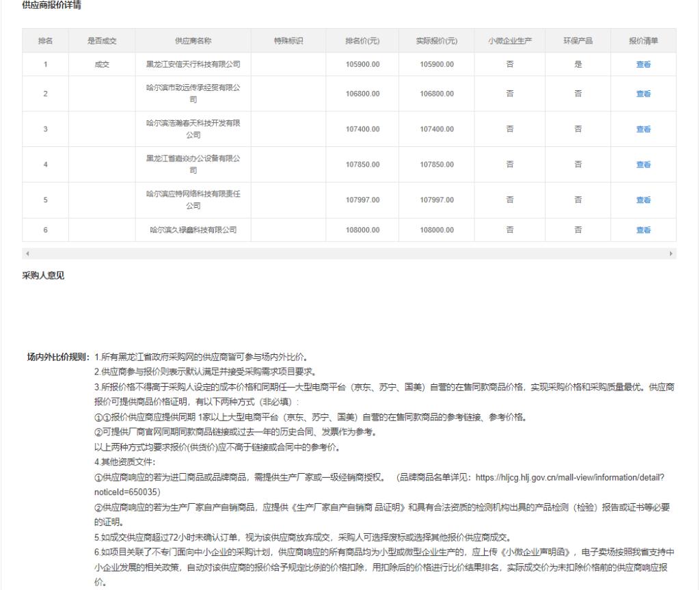Image resolution: width=700 pixels, height=590 pixels.
Task: View quote list for the 107850.00 bid
Action: tap(643, 164)
